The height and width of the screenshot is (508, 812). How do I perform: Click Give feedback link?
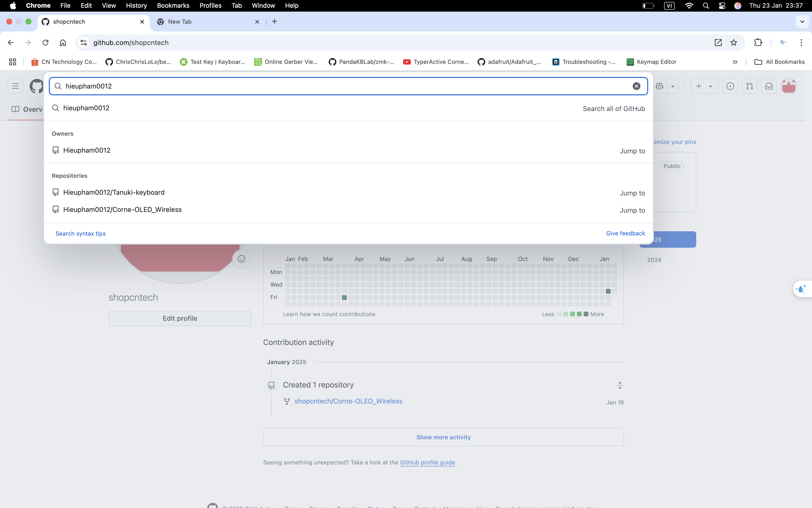(625, 233)
